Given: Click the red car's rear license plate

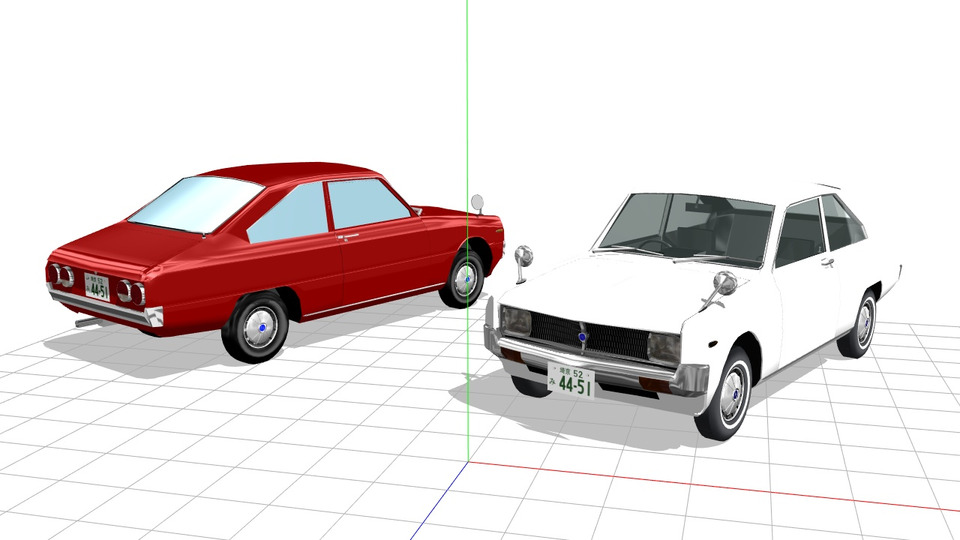Looking at the screenshot, I should pyautogui.click(x=97, y=288).
